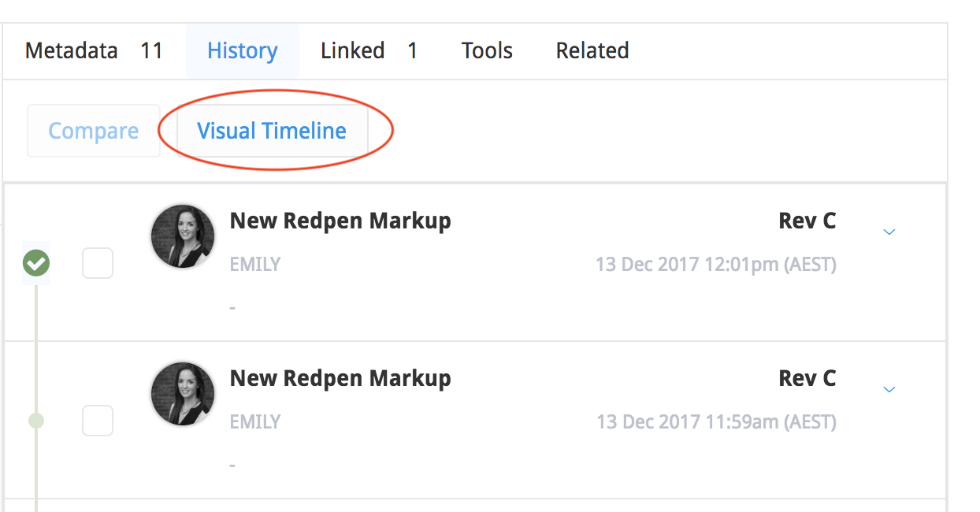
Task: Open the Linked tab
Action: click(369, 51)
